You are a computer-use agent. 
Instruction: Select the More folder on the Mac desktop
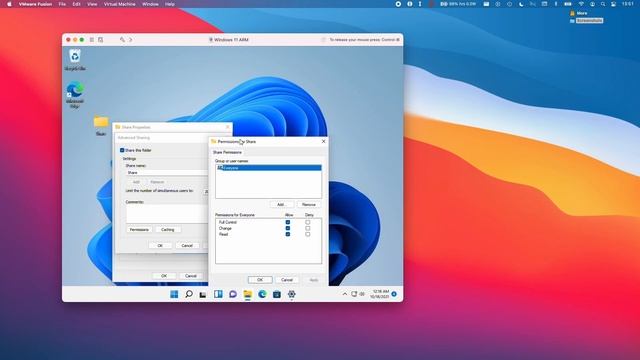(x=579, y=13)
